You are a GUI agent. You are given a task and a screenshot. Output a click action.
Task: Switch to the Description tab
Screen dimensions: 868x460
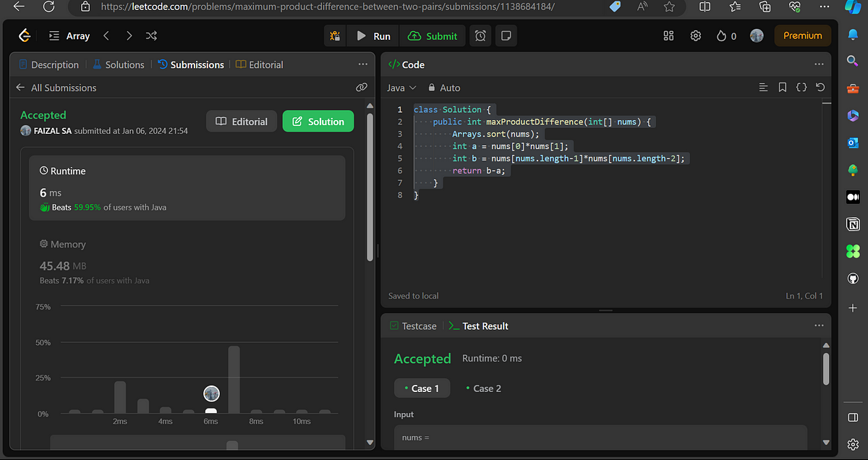click(x=48, y=64)
